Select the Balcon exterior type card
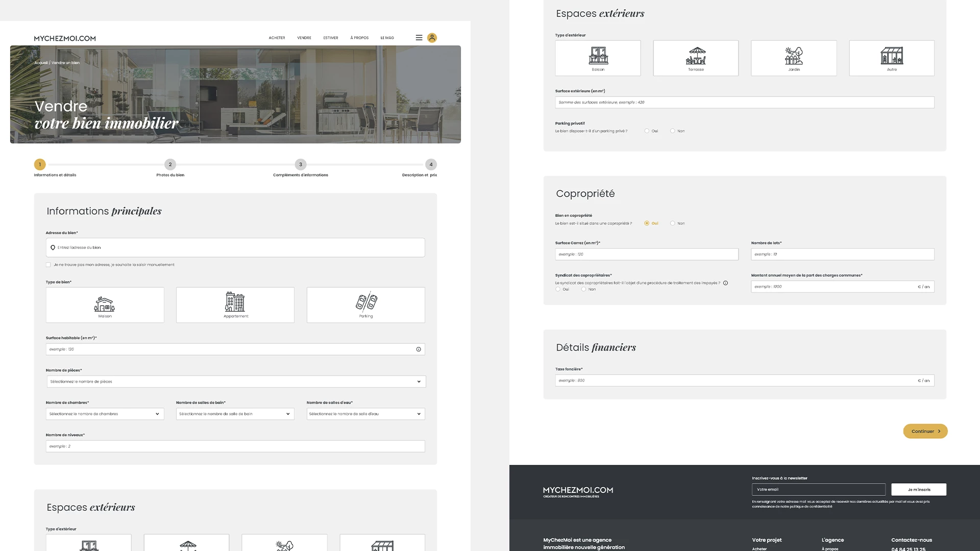The width and height of the screenshot is (980, 551). (x=598, y=58)
